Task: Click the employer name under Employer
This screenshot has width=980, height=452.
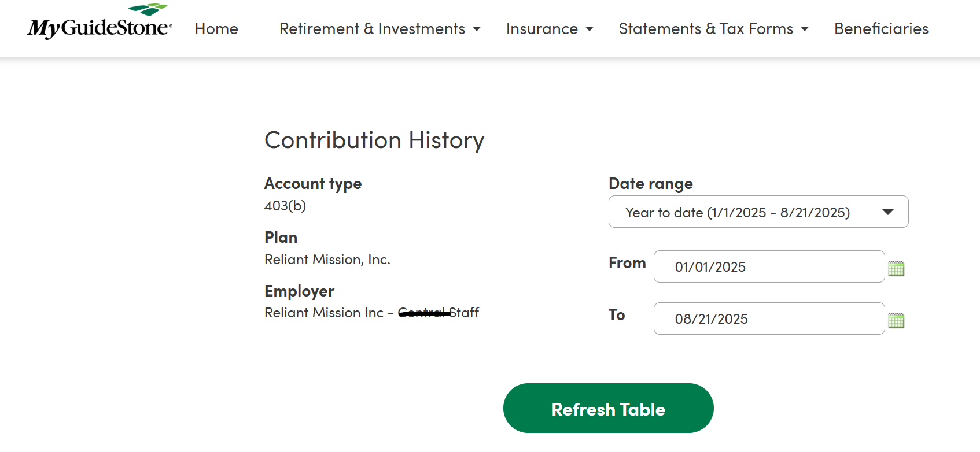Action: [371, 313]
